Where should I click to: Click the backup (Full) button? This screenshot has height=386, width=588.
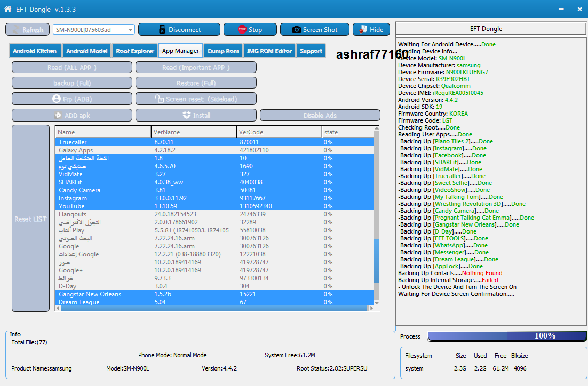[x=72, y=83]
